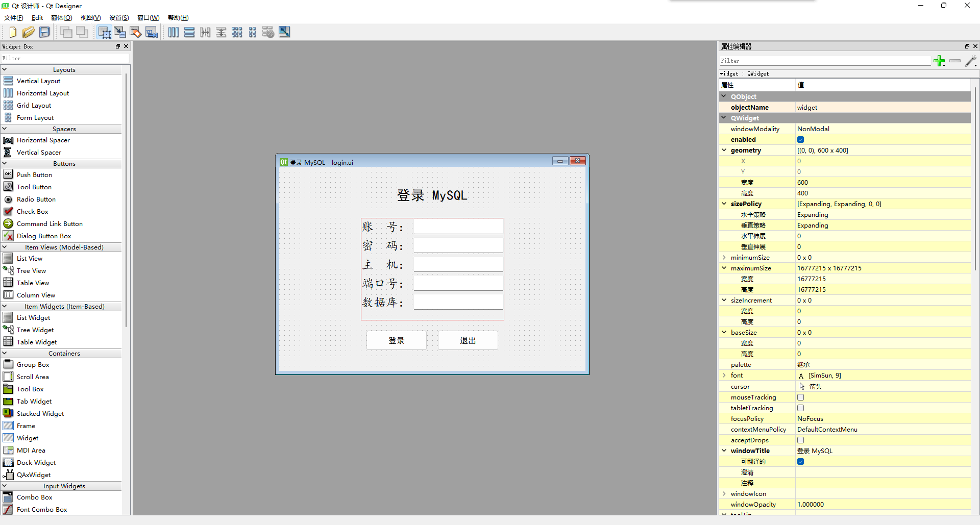Collapse the geometry property group
The width and height of the screenshot is (980, 525).
[x=724, y=150]
